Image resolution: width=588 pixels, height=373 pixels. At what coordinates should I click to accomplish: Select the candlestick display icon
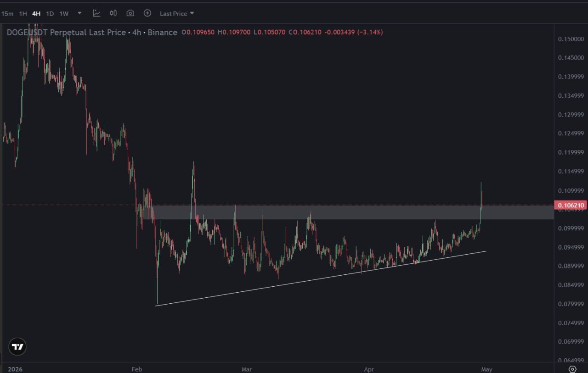(113, 13)
